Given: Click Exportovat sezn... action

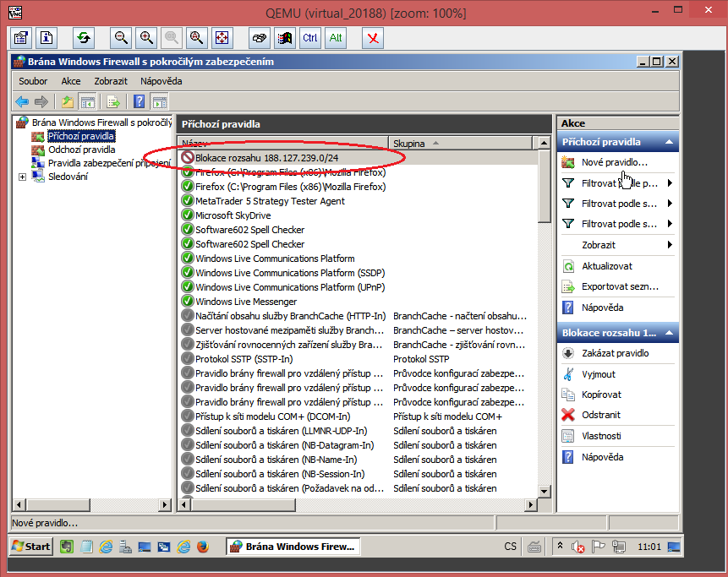Looking at the screenshot, I should (620, 286).
